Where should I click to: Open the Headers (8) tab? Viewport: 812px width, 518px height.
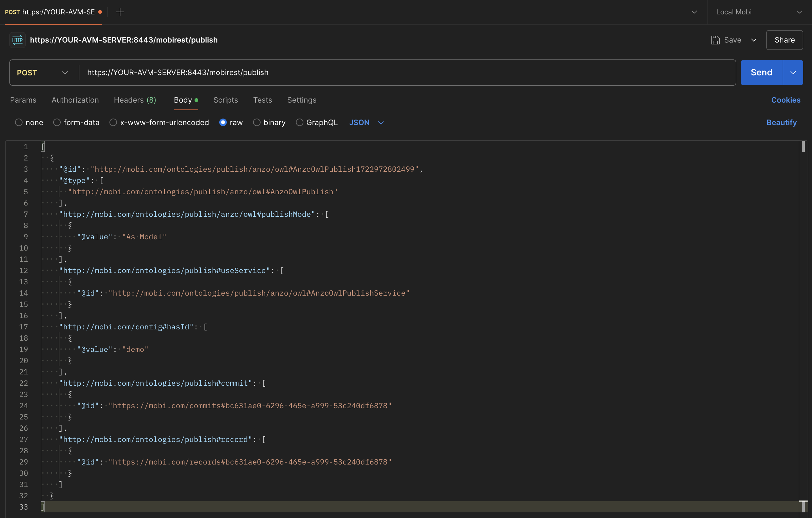(x=135, y=100)
